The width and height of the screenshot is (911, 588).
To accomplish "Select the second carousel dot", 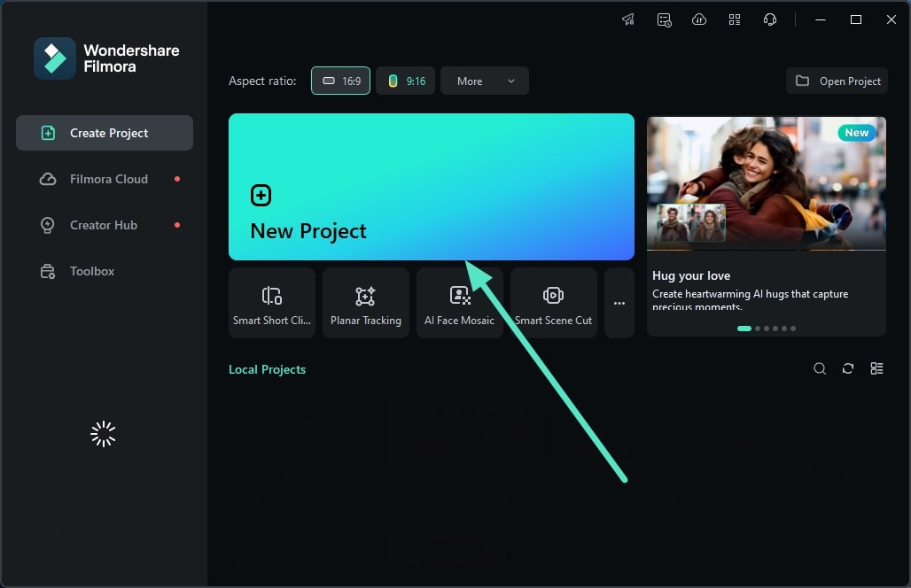I will (758, 329).
